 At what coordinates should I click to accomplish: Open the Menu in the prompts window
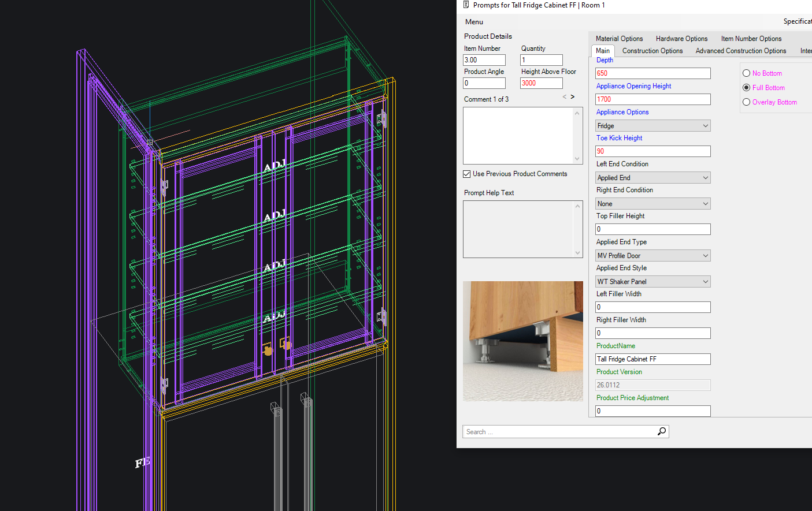click(474, 22)
